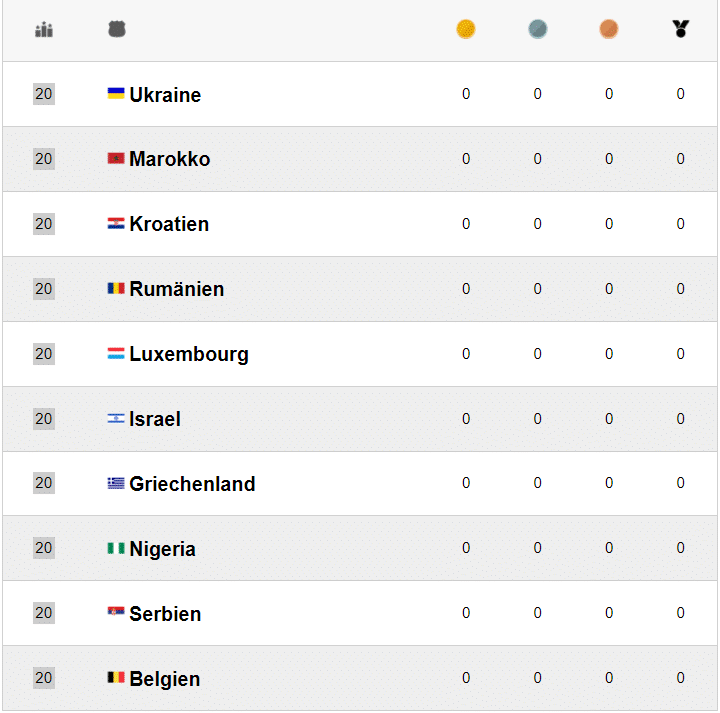Click the Ukraine flag icon
The height and width of the screenshot is (713, 720).
[116, 94]
